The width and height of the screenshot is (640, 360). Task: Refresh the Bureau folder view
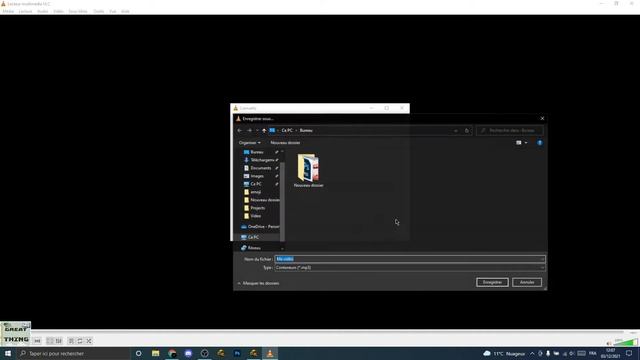[467, 131]
